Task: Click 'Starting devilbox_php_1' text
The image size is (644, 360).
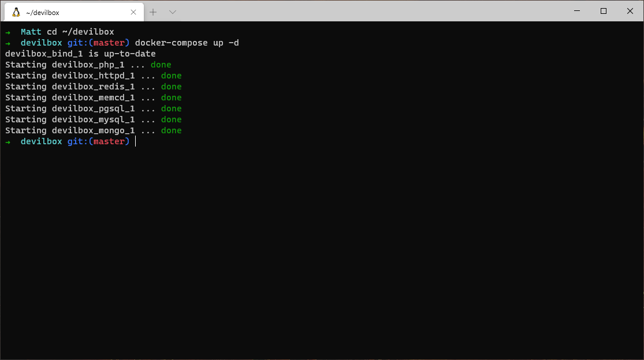Action: [65, 65]
